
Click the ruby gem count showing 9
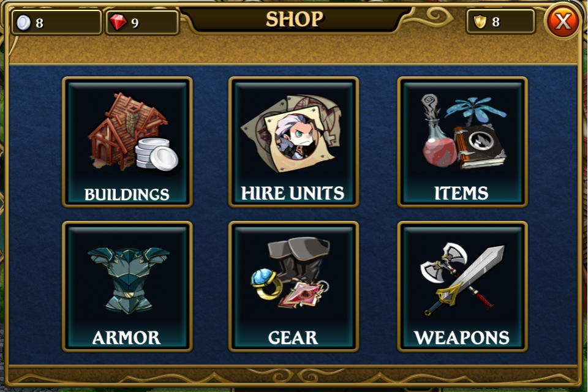(135, 23)
